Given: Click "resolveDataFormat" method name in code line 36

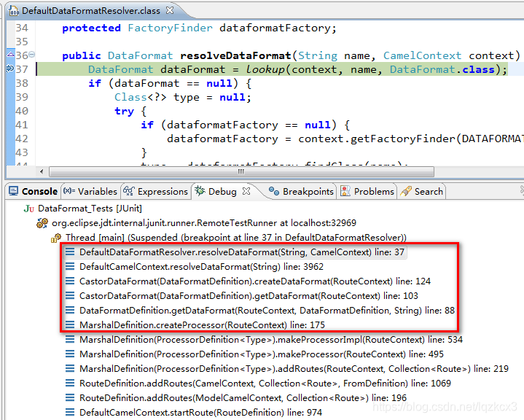Looking at the screenshot, I should click(235, 55).
